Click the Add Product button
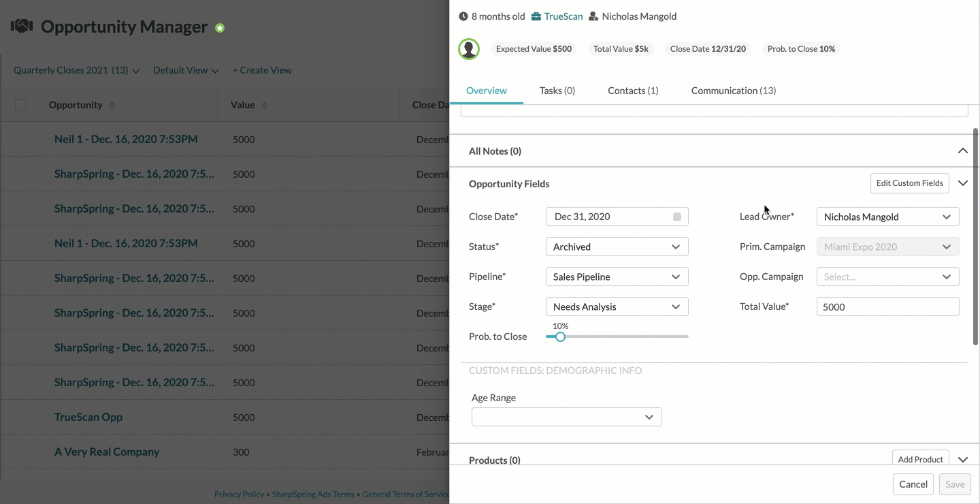980x504 pixels. 921,458
